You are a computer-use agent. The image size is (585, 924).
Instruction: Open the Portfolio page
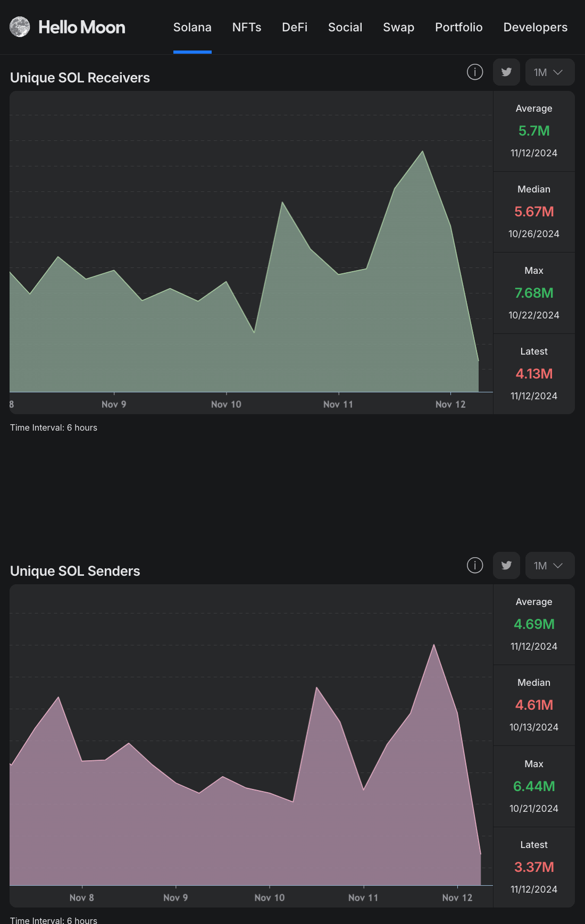coord(458,27)
